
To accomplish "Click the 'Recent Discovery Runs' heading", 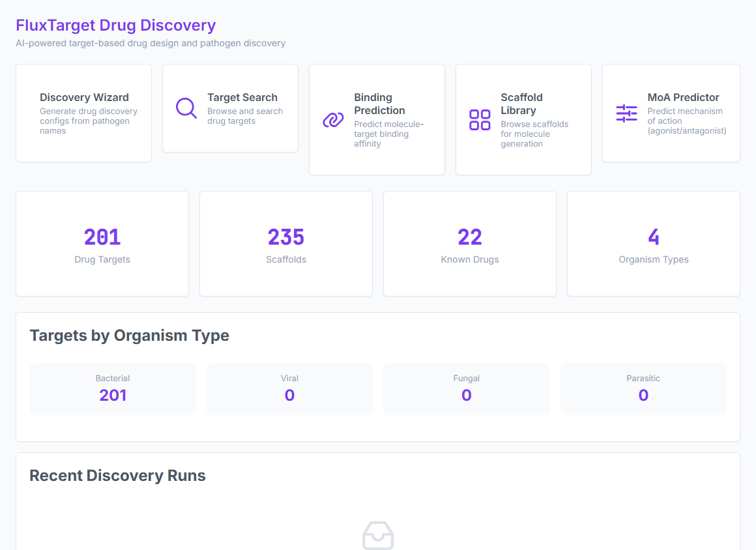I will (118, 476).
